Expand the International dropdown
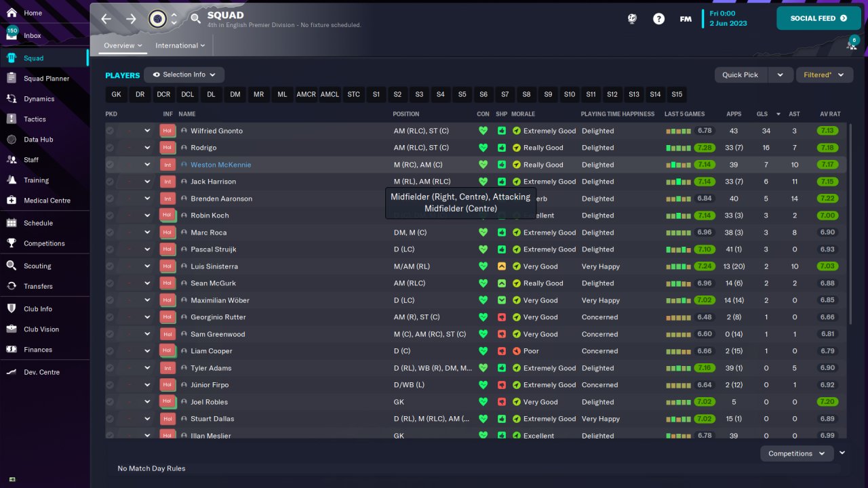 pos(180,45)
